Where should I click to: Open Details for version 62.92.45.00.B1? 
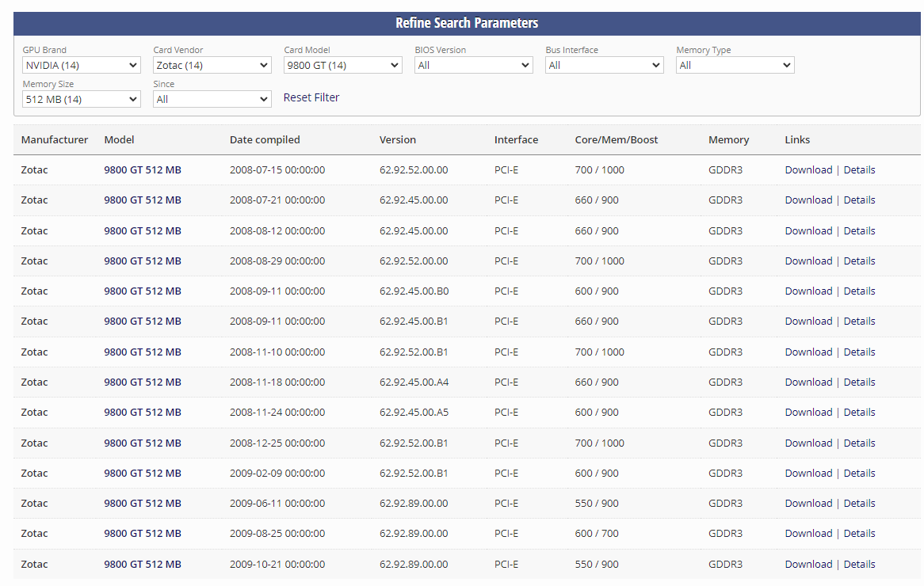859,322
